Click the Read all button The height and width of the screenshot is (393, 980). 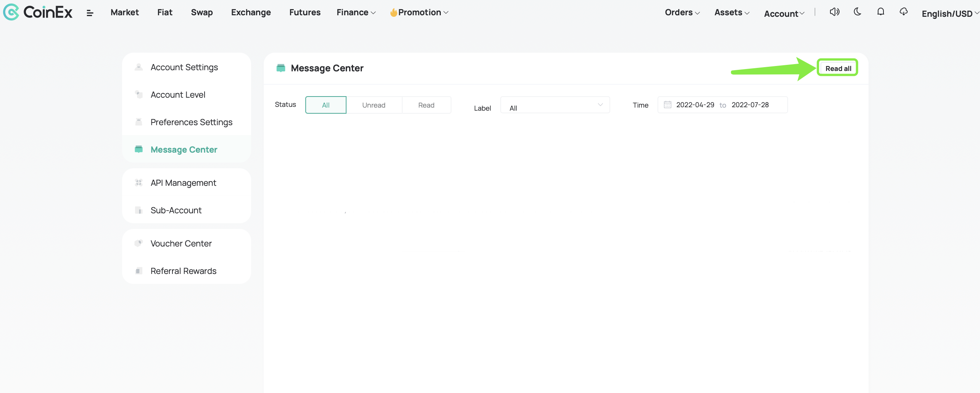tap(838, 68)
